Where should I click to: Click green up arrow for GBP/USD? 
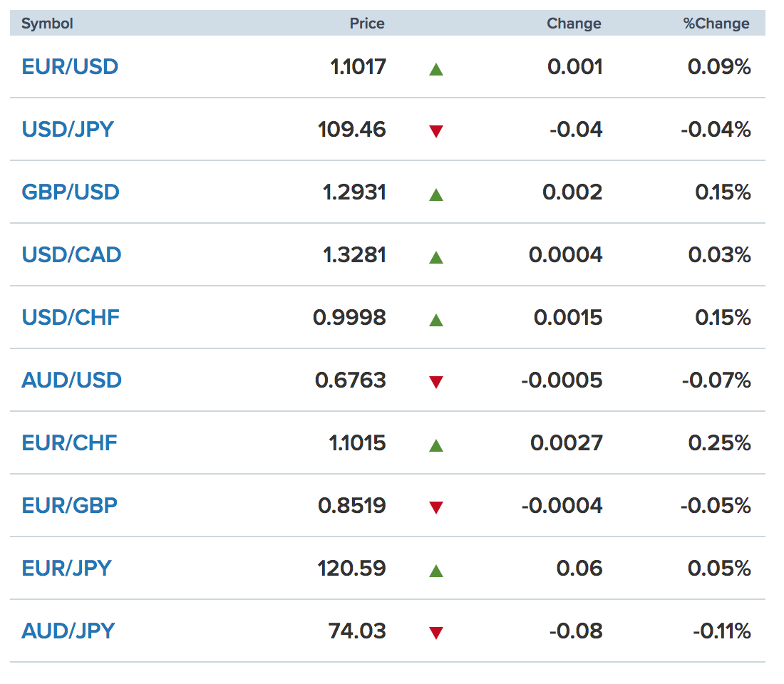[436, 195]
